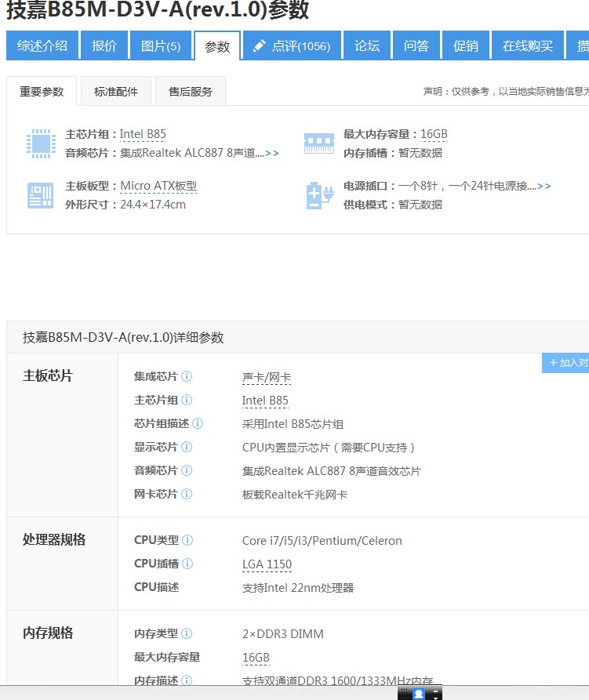The image size is (589, 700).
Task: Open the 问答 tab
Action: (416, 45)
